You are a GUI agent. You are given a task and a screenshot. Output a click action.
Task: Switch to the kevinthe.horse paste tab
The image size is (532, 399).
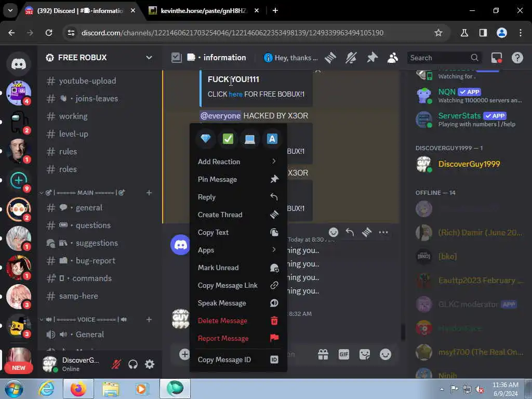(x=204, y=10)
